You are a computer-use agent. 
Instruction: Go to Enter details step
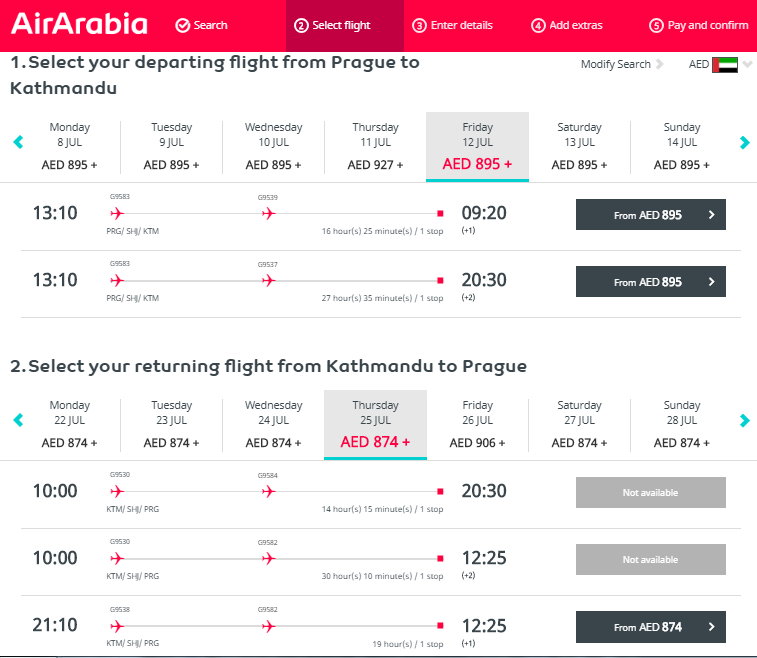pyautogui.click(x=452, y=25)
